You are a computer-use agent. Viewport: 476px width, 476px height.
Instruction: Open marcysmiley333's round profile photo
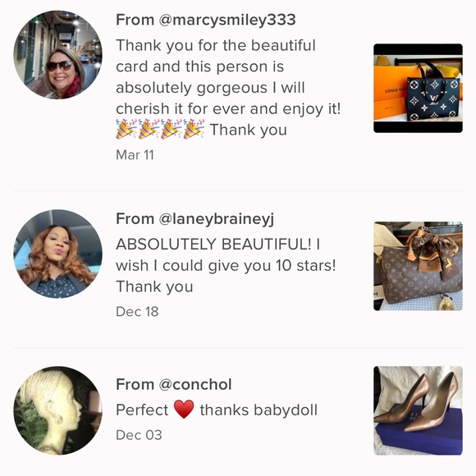click(57, 55)
